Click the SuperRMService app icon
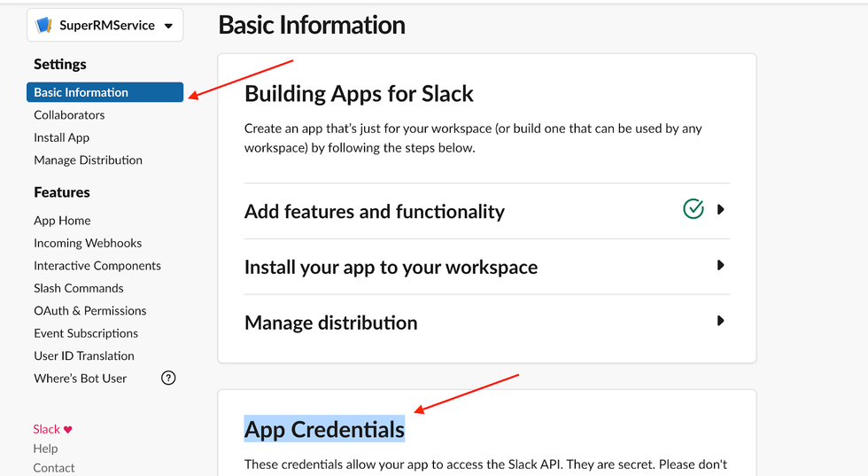868x476 pixels. click(x=44, y=26)
